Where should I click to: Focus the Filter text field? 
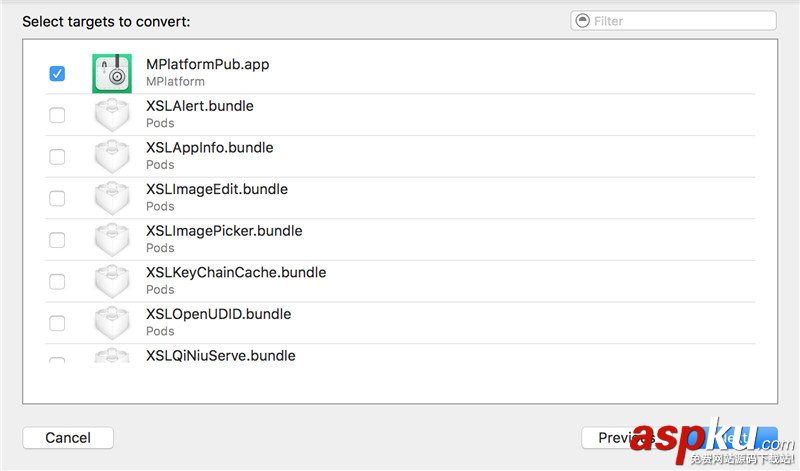680,21
